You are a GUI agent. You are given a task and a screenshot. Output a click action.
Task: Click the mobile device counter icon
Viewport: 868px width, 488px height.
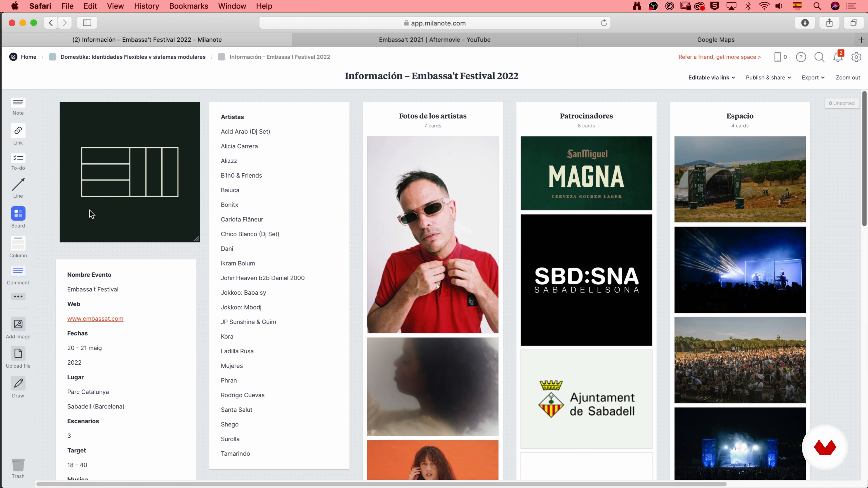(x=780, y=57)
